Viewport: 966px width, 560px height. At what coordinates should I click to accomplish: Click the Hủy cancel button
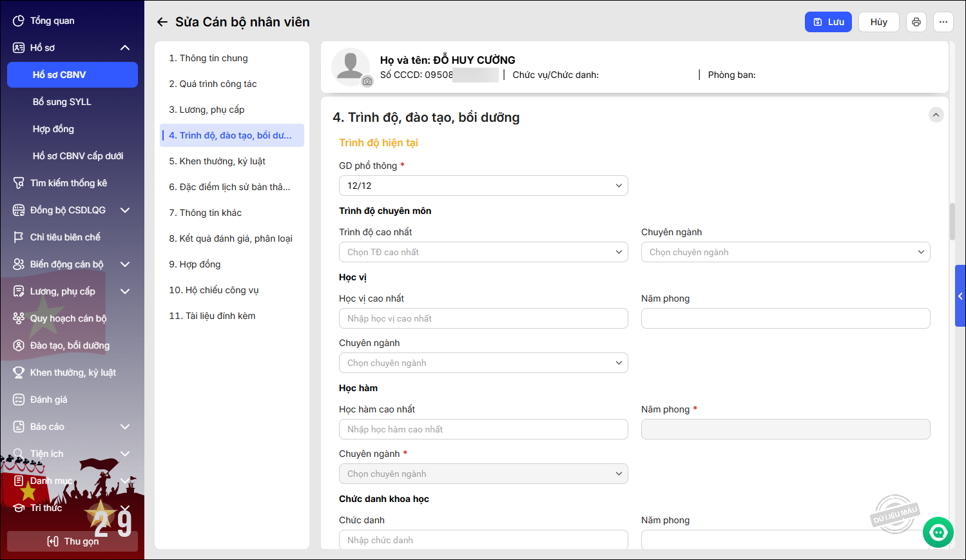click(878, 22)
